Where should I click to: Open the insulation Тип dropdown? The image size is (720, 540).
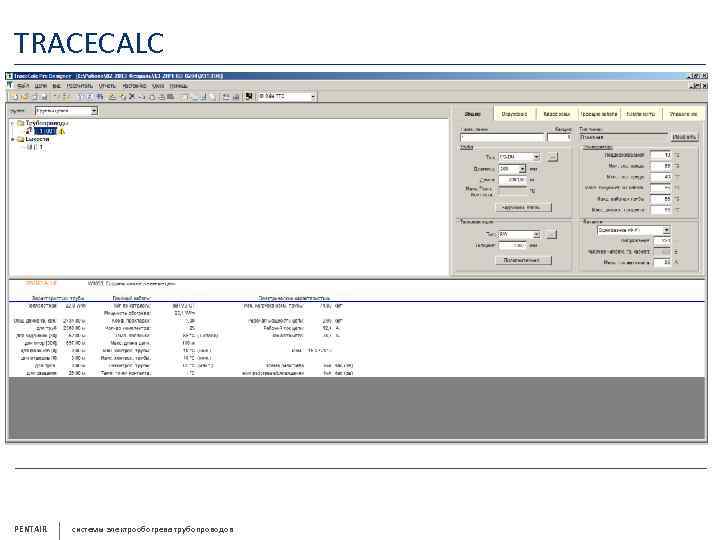pos(519,235)
